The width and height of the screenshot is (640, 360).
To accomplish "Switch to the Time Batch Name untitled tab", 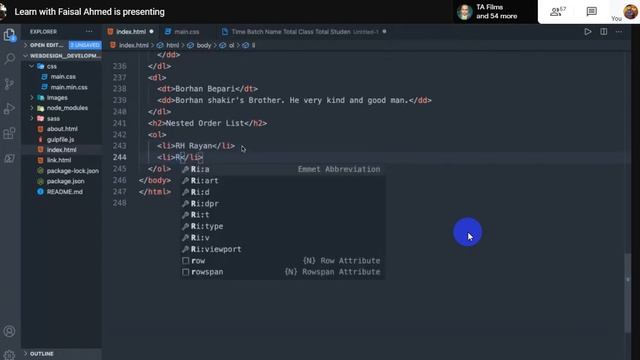I will pyautogui.click(x=304, y=31).
